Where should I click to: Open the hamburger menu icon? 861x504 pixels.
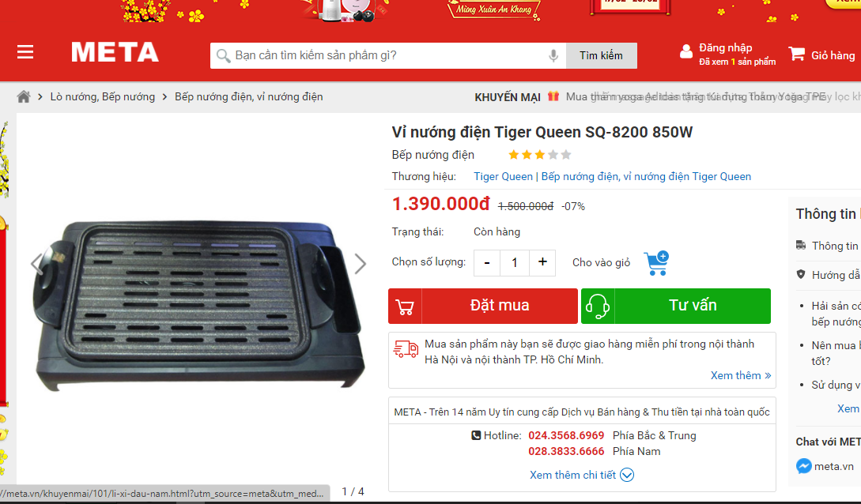tap(25, 52)
